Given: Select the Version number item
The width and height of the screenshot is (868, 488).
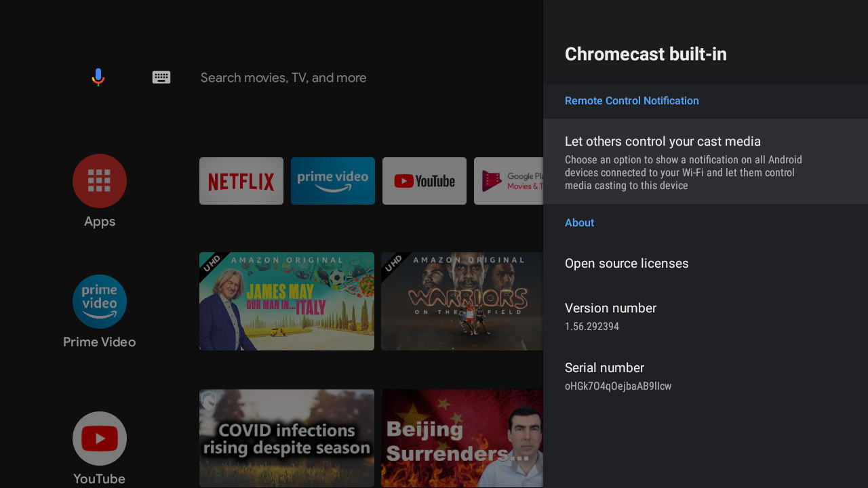Looking at the screenshot, I should tap(705, 317).
